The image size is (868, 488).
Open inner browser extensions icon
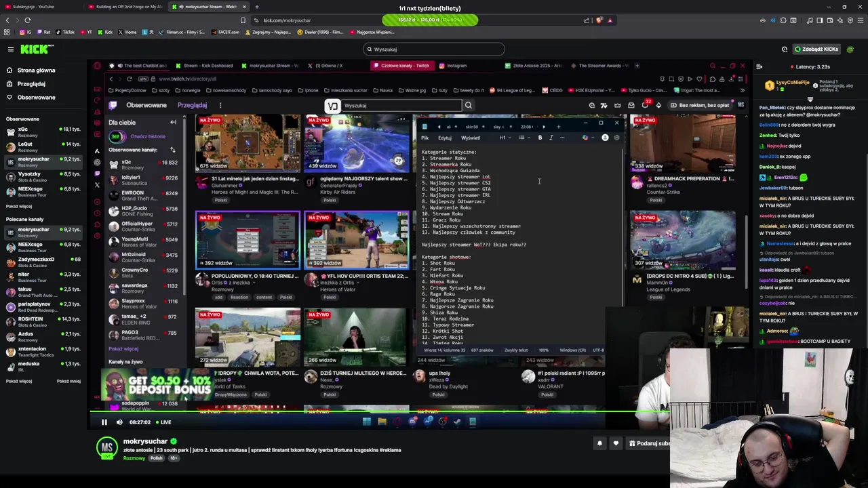(x=712, y=79)
